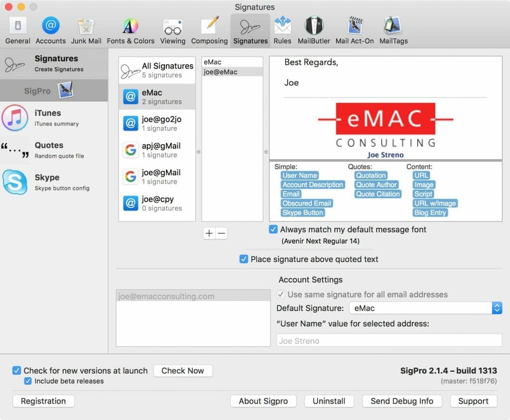Click the Uninstall button
The width and height of the screenshot is (510, 420).
329,401
